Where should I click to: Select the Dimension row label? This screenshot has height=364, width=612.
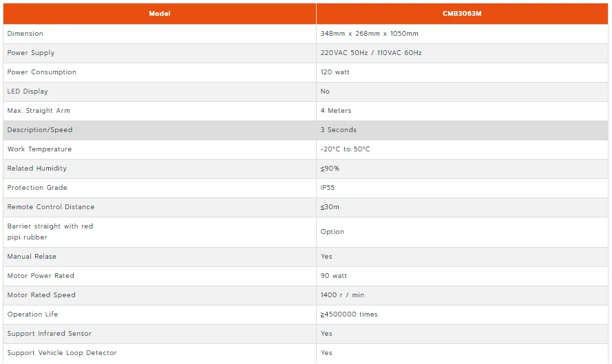pyautogui.click(x=25, y=34)
